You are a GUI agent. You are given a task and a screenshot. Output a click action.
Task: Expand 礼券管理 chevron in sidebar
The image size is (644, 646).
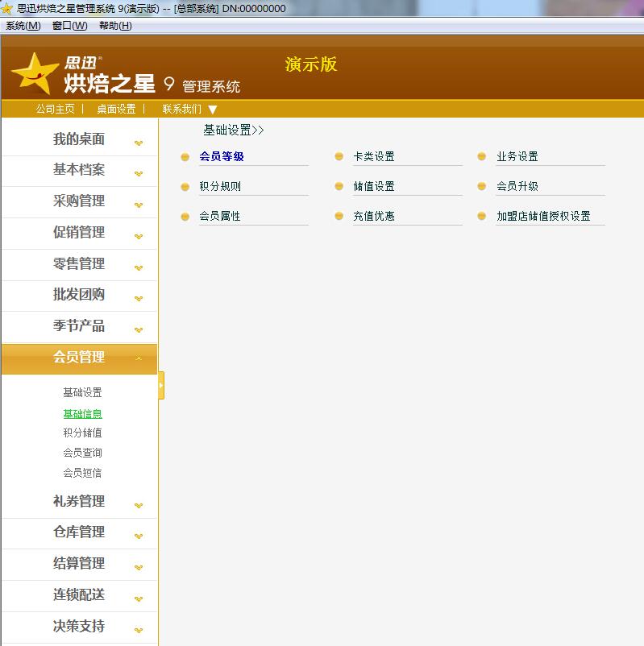click(x=139, y=505)
